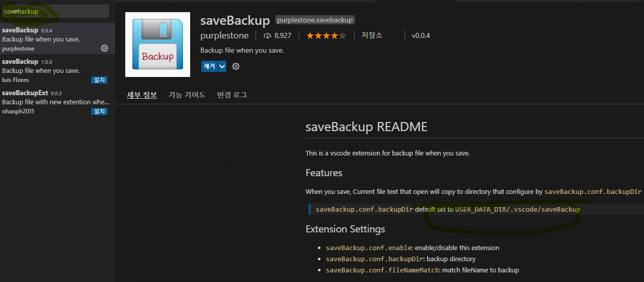Click the purplestone.savebackup identifier badge
Screen dimensions: 644x282
pos(315,20)
